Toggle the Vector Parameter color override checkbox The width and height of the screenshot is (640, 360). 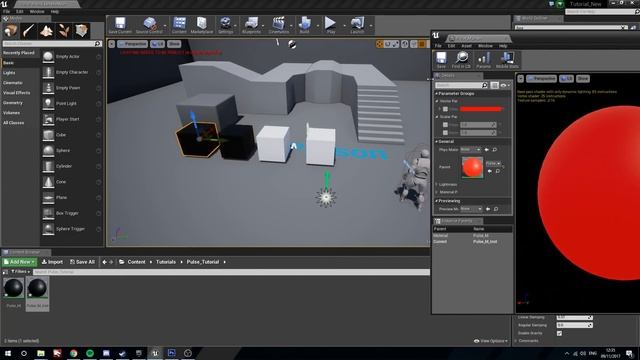pyautogui.click(x=445, y=109)
